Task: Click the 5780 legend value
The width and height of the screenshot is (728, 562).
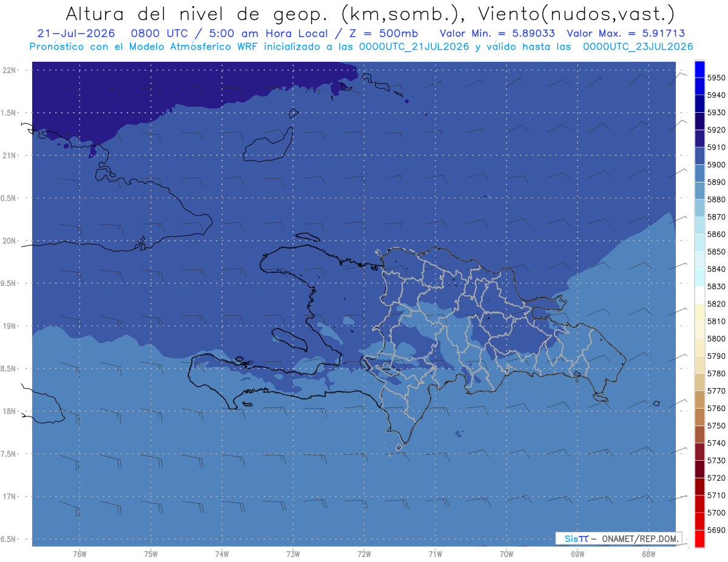Action: coord(716,373)
